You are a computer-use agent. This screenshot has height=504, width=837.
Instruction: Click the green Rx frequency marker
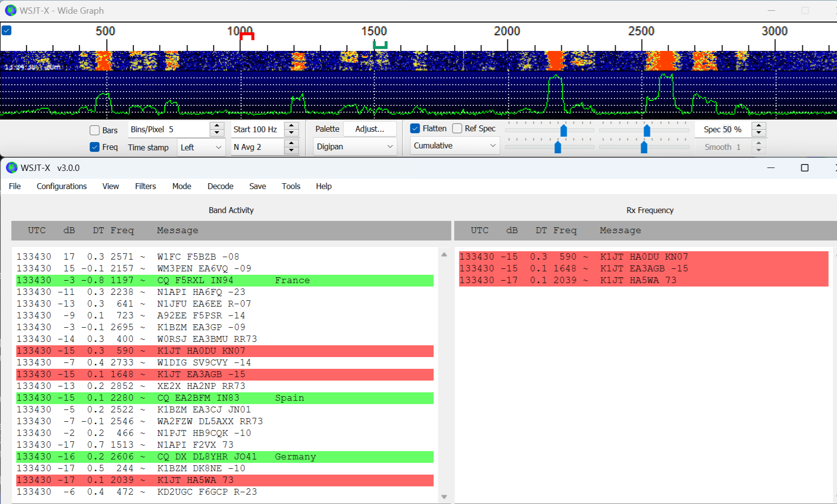click(x=380, y=45)
